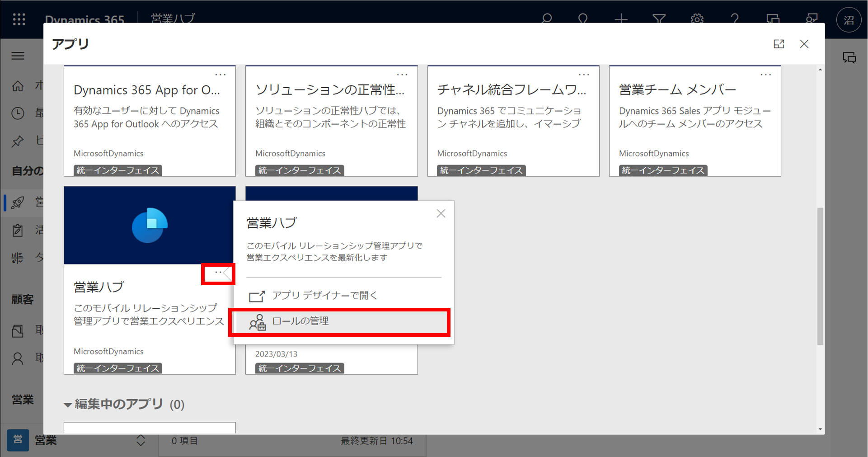Click the 2023/03/13 date text

click(276, 354)
